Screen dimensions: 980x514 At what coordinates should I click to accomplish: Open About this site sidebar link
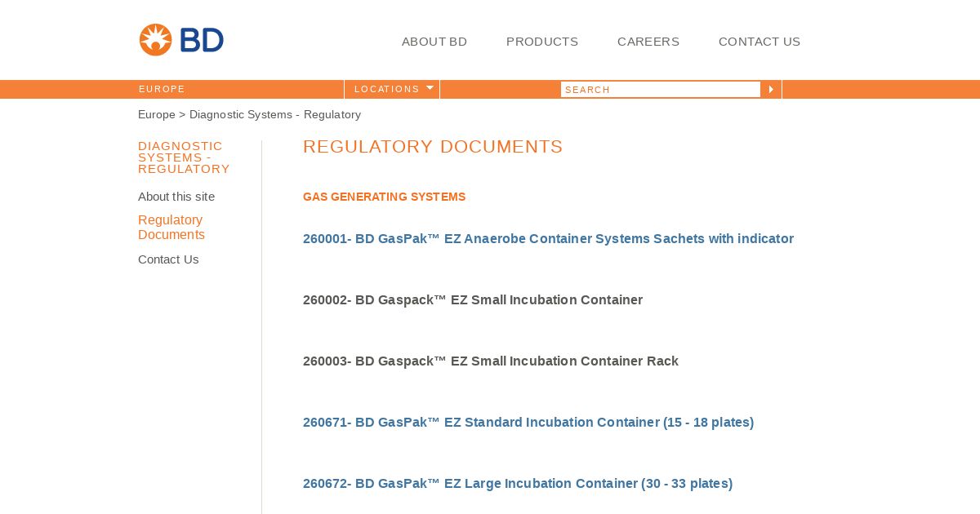[x=176, y=197]
